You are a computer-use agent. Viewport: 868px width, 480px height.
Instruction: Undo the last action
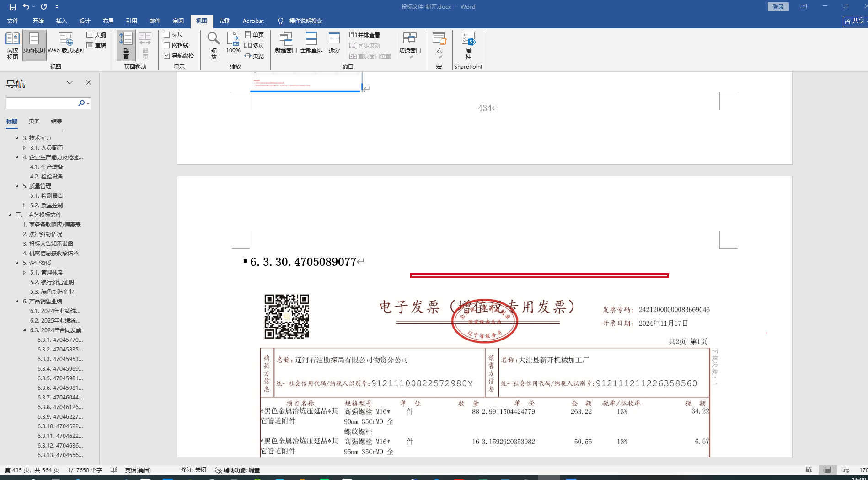[x=26, y=7]
